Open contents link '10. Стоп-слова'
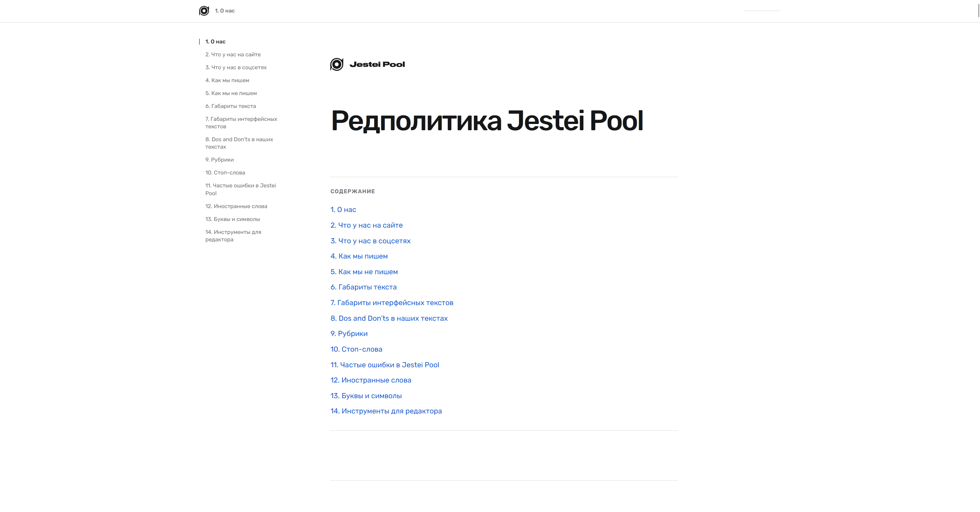980x512 pixels. click(356, 349)
